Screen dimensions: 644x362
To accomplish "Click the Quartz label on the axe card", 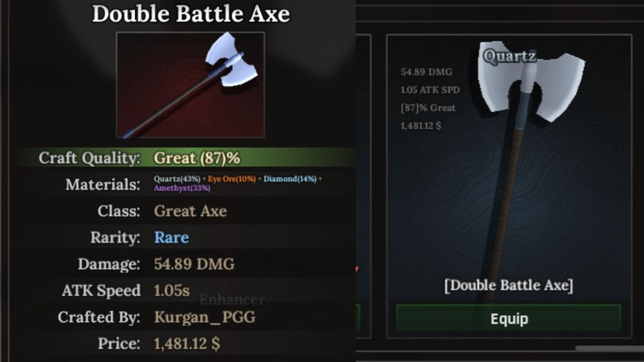I will click(x=509, y=56).
